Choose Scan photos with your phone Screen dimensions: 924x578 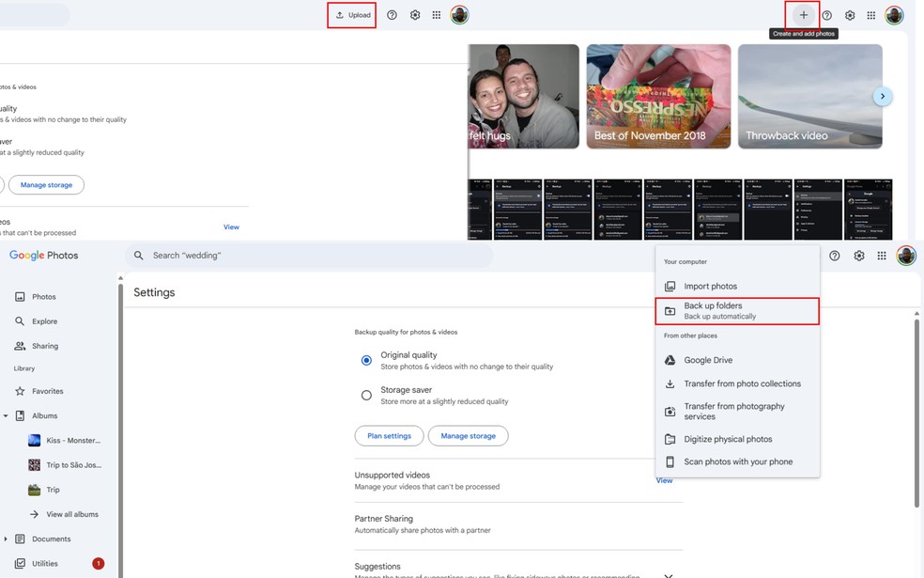[737, 461]
